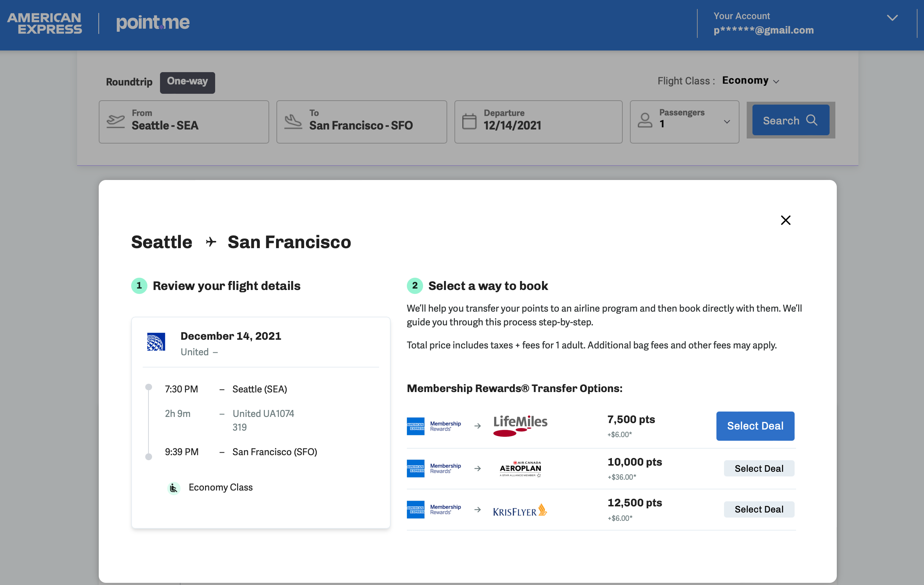Click the arrow icon in Aeroplan row
Screen dimensions: 924x585
(x=477, y=468)
